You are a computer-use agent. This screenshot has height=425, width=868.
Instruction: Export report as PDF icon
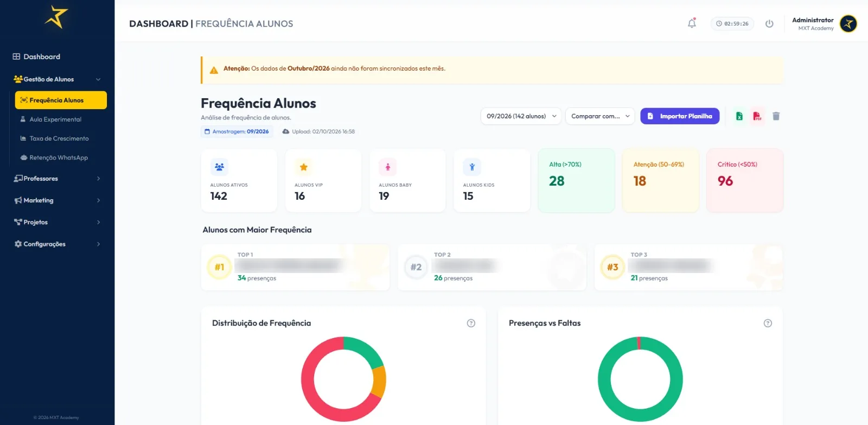pos(757,116)
